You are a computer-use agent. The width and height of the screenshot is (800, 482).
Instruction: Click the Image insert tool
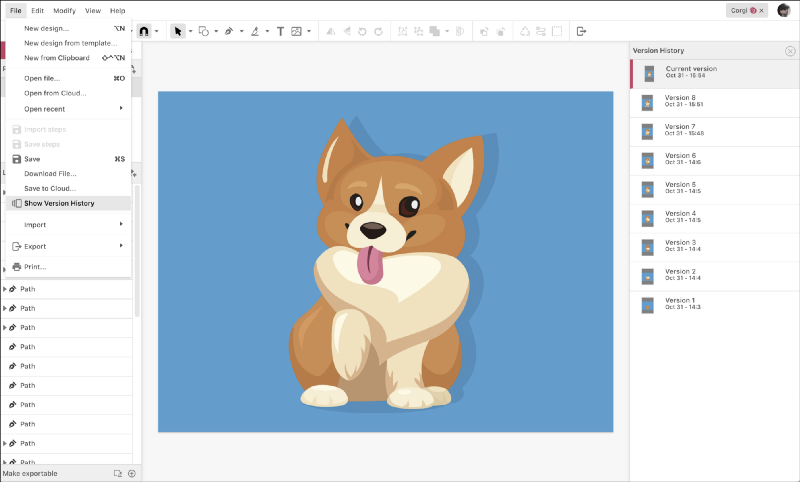coord(296,31)
